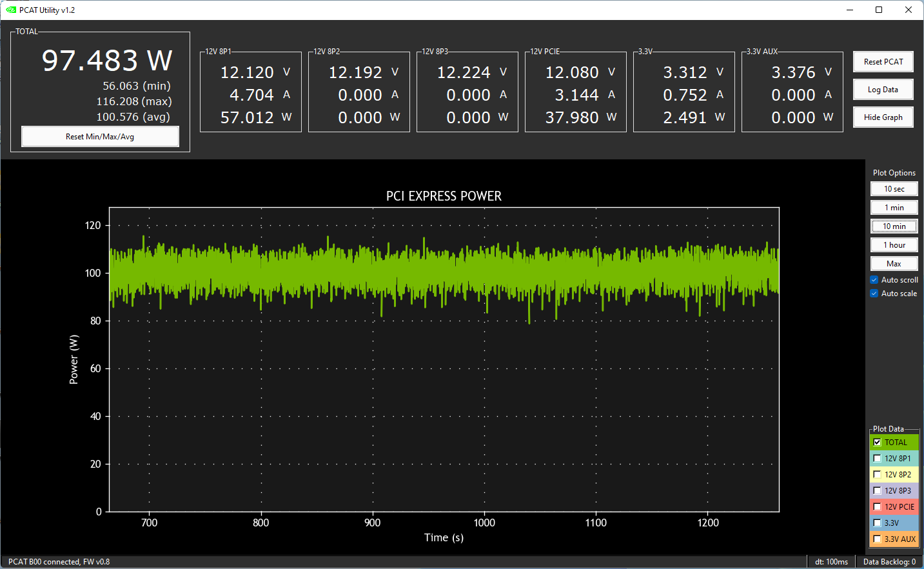The width and height of the screenshot is (924, 569).
Task: Disable the Auto scroll checkbox
Action: (x=874, y=280)
